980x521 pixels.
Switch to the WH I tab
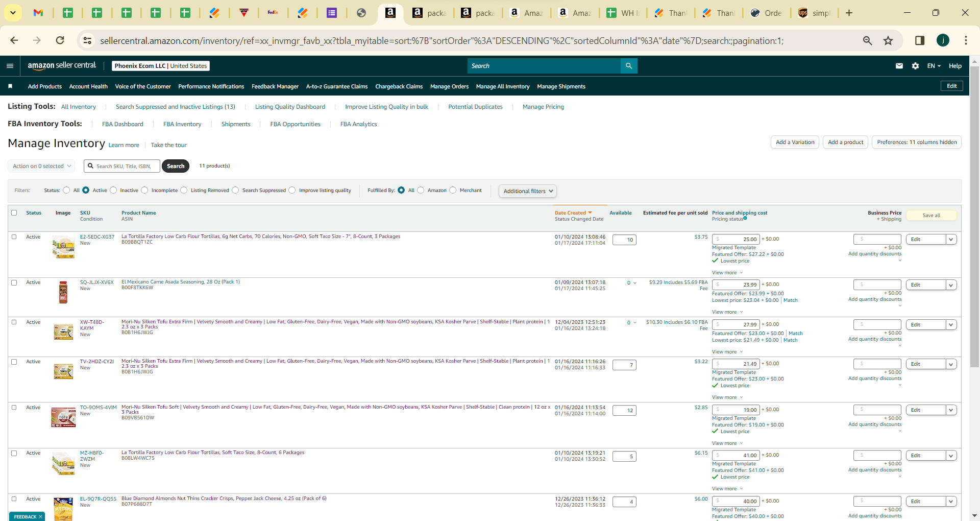pos(624,13)
